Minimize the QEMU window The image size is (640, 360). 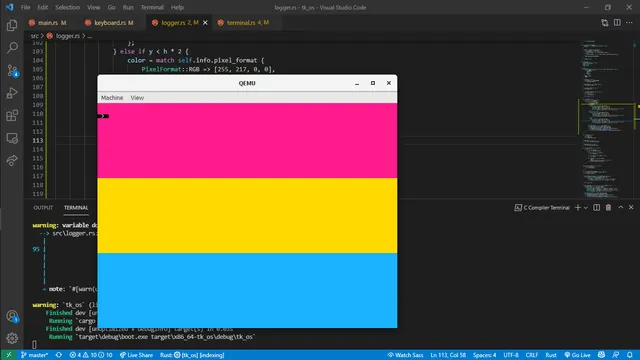point(357,83)
